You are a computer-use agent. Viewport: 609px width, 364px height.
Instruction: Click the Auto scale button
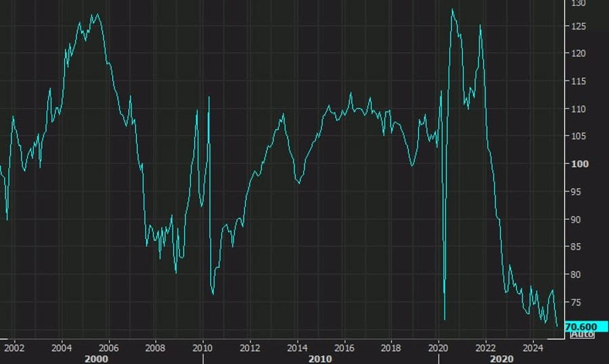583,334
